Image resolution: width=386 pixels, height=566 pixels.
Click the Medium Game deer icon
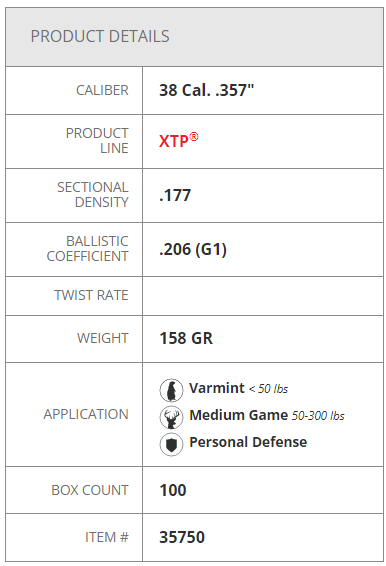[171, 417]
